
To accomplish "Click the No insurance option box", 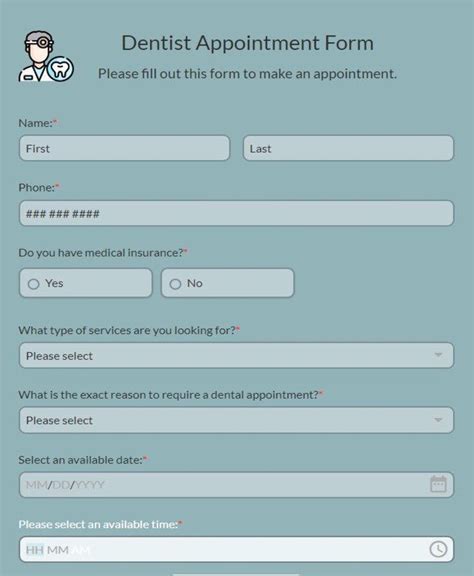I will pyautogui.click(x=227, y=283).
